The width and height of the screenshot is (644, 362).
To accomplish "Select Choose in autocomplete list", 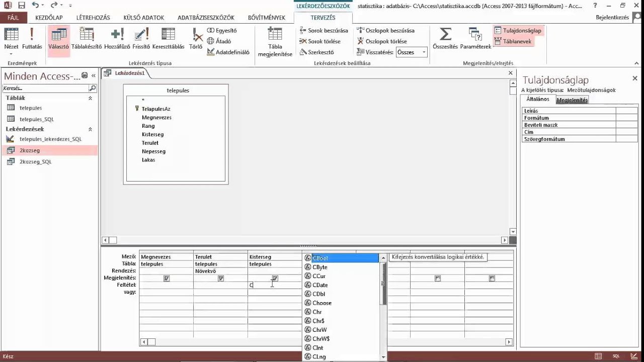I will [341, 303].
